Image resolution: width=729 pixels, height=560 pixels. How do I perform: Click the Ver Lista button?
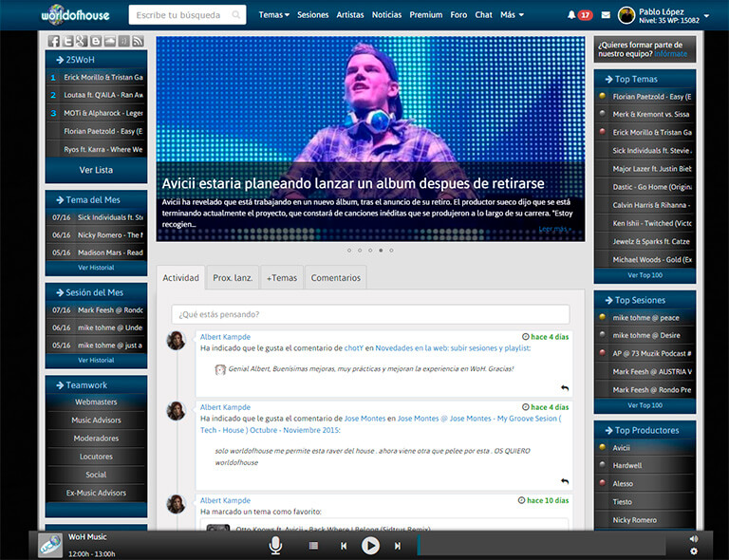click(x=96, y=170)
